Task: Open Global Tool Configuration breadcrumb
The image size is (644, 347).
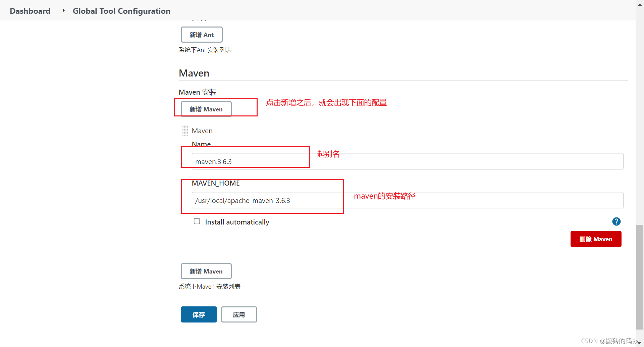Action: [121, 11]
